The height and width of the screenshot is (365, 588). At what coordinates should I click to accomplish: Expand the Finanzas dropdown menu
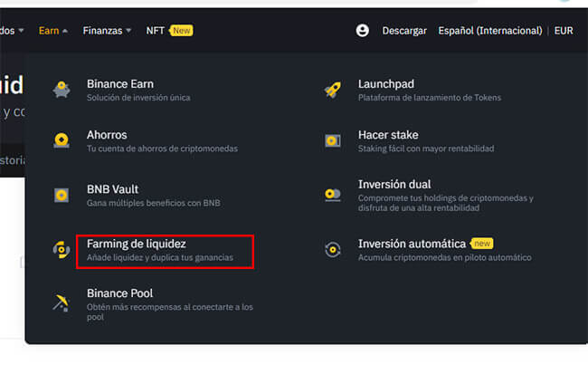coord(107,31)
